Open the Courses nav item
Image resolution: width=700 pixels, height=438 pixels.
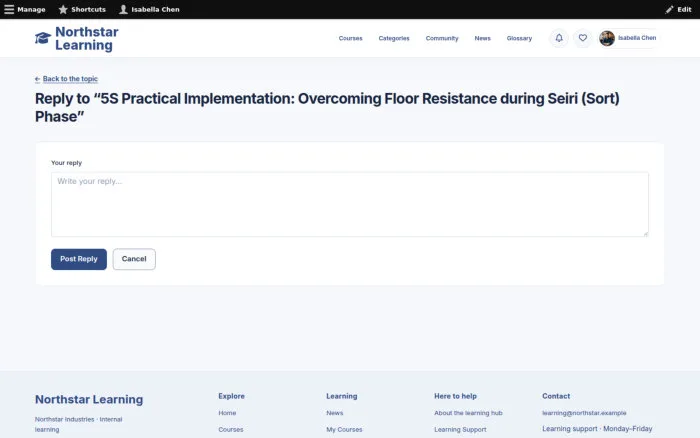pyautogui.click(x=350, y=38)
